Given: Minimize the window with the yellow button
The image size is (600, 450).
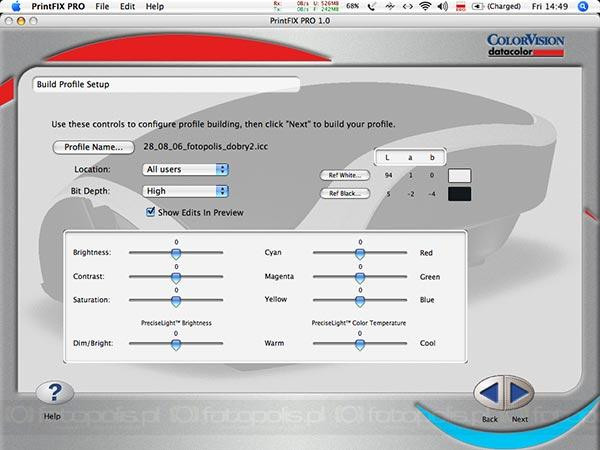Looking at the screenshot, I should pyautogui.click(x=21, y=21).
